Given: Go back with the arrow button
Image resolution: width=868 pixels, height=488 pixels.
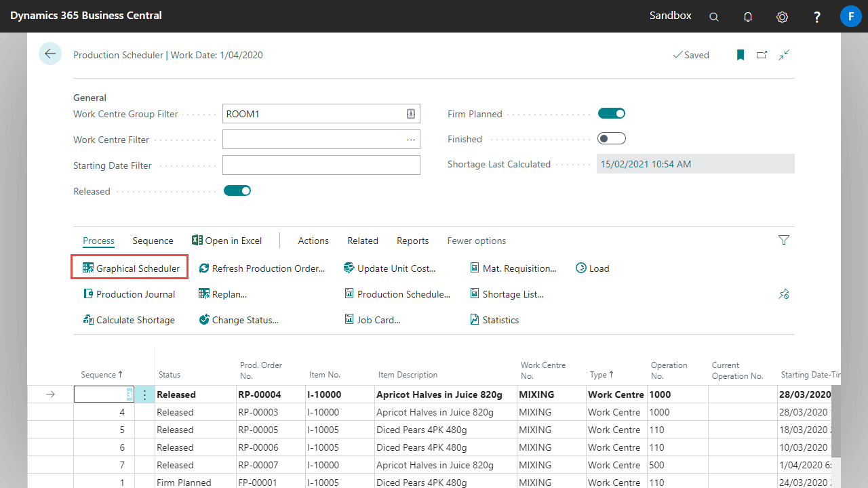Looking at the screenshot, I should tap(50, 54).
